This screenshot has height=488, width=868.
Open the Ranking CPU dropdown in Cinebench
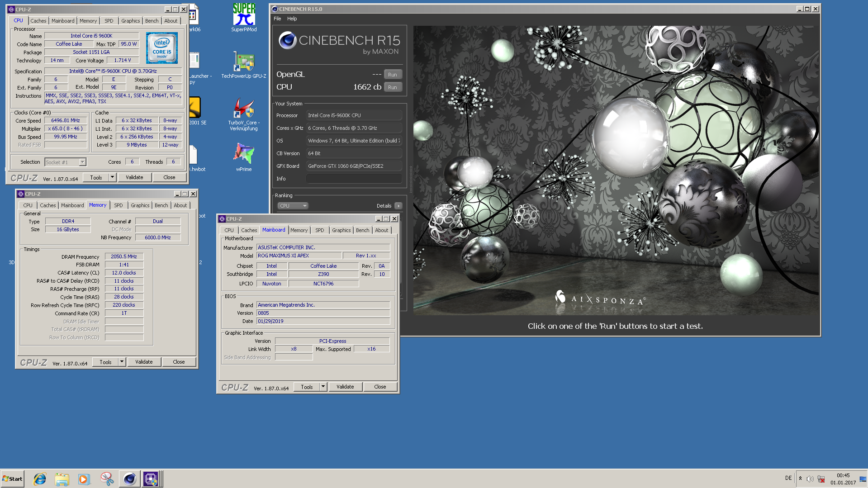[293, 206]
